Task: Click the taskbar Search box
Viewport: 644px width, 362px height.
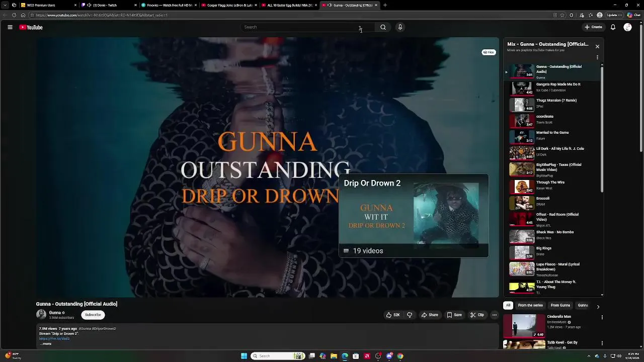Action: (x=278, y=356)
